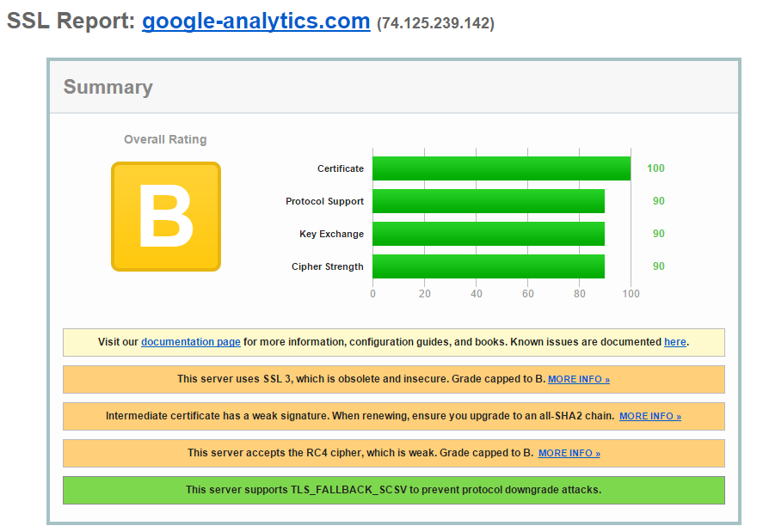Click the Key Exchange score bar

coord(488,234)
